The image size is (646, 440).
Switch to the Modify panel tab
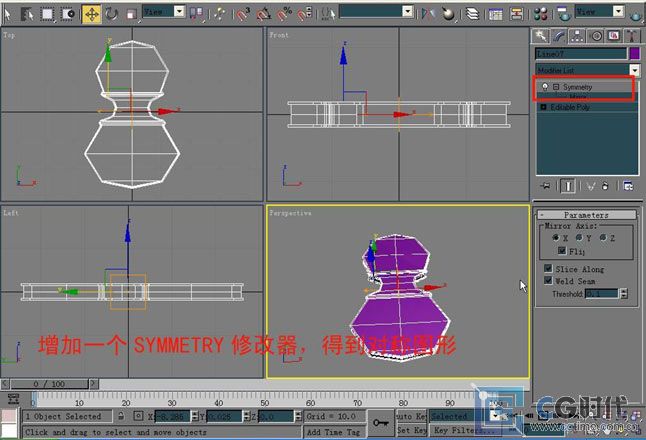559,36
